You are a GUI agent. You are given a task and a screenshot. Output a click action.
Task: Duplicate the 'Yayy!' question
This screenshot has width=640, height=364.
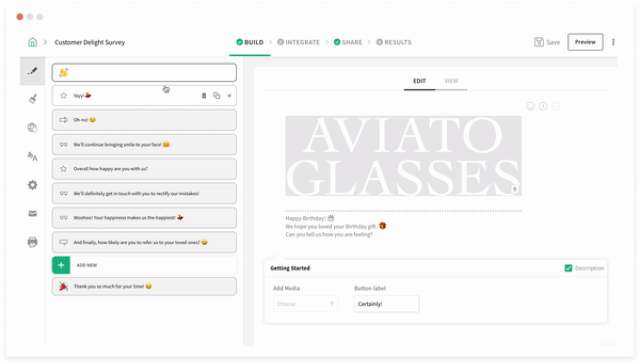click(217, 96)
